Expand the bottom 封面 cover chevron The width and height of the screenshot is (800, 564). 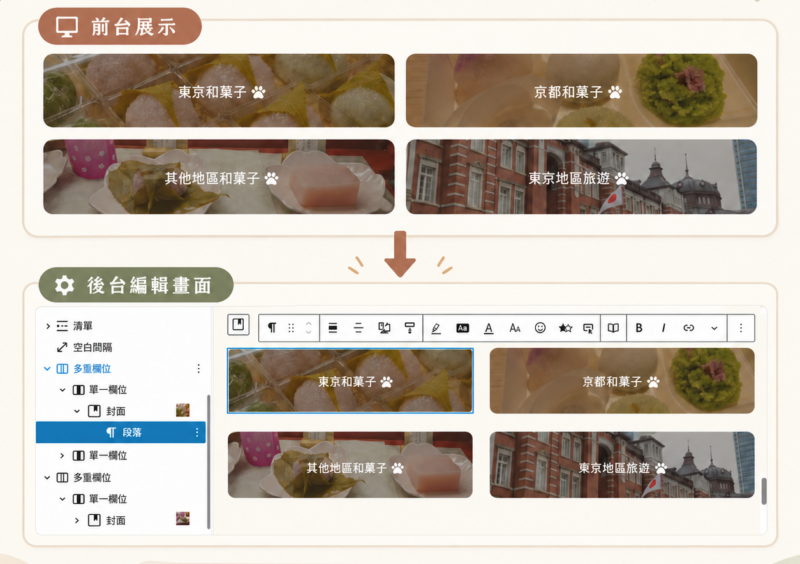point(77,521)
